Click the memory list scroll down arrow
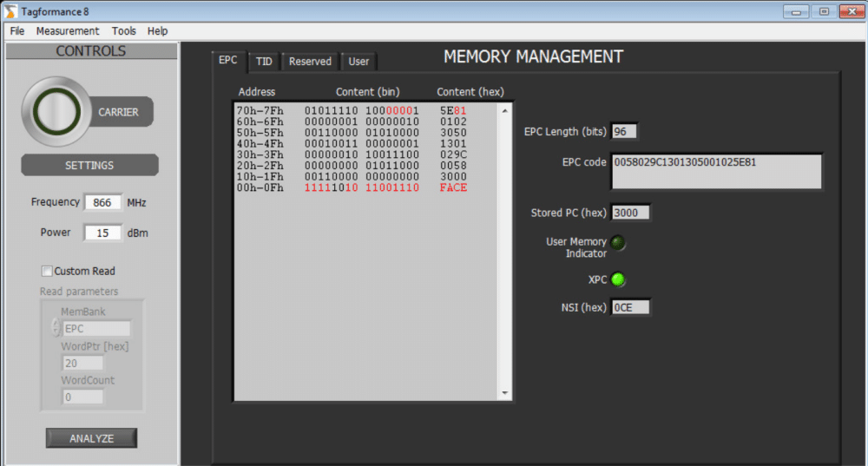Screen dimensions: 868x466 click(505, 393)
